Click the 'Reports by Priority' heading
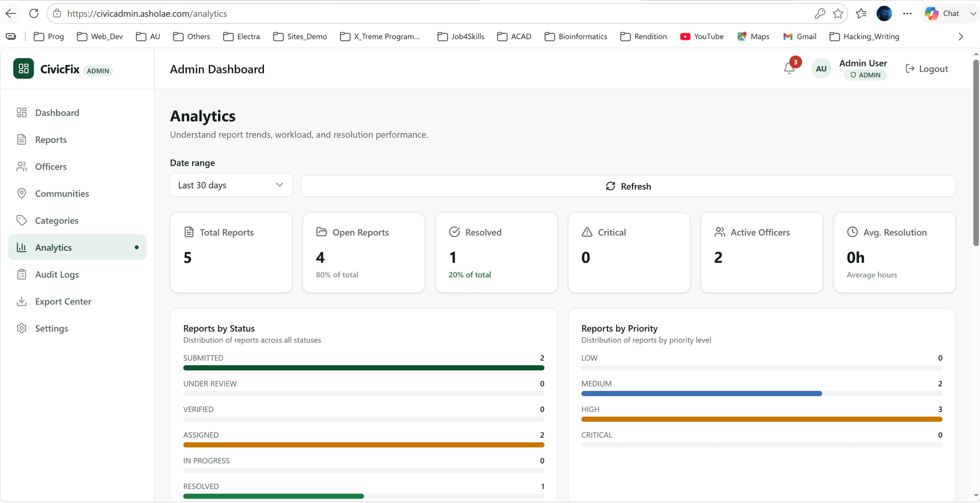The image size is (980, 503). 619,328
